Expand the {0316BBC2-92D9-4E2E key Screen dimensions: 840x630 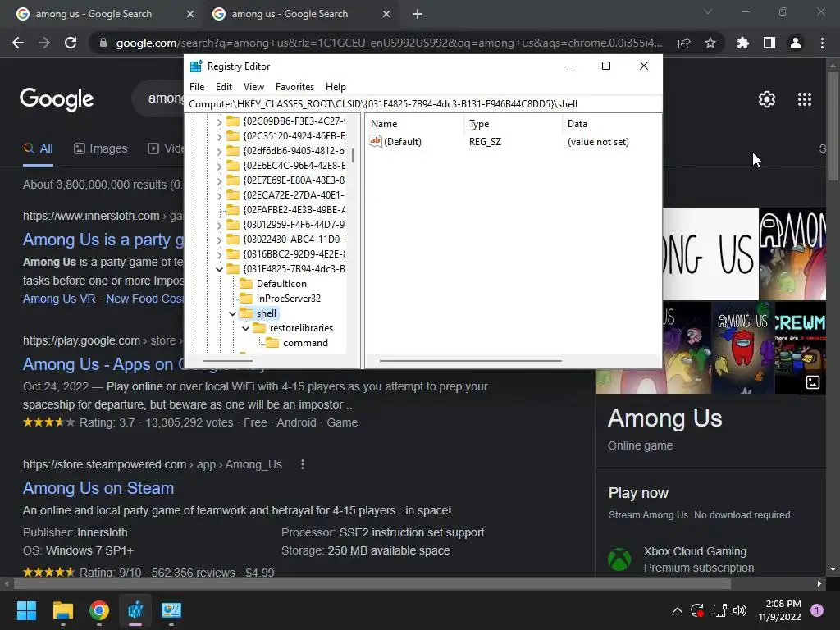219,254
